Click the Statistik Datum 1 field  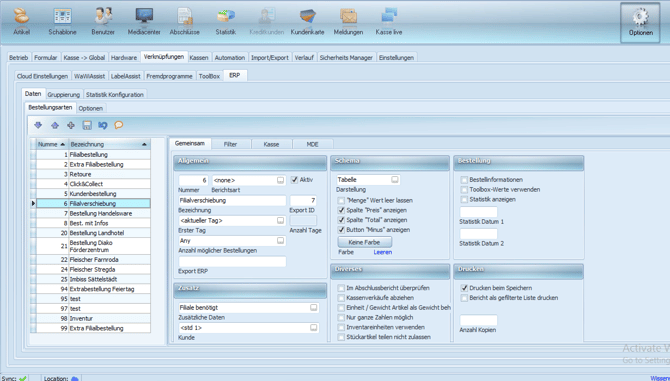click(478, 212)
